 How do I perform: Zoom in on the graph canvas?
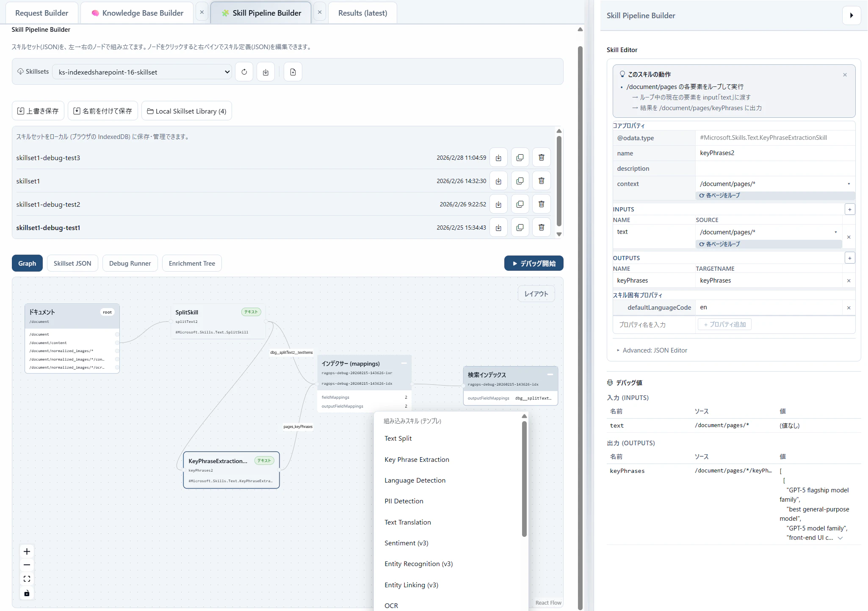pyautogui.click(x=27, y=551)
